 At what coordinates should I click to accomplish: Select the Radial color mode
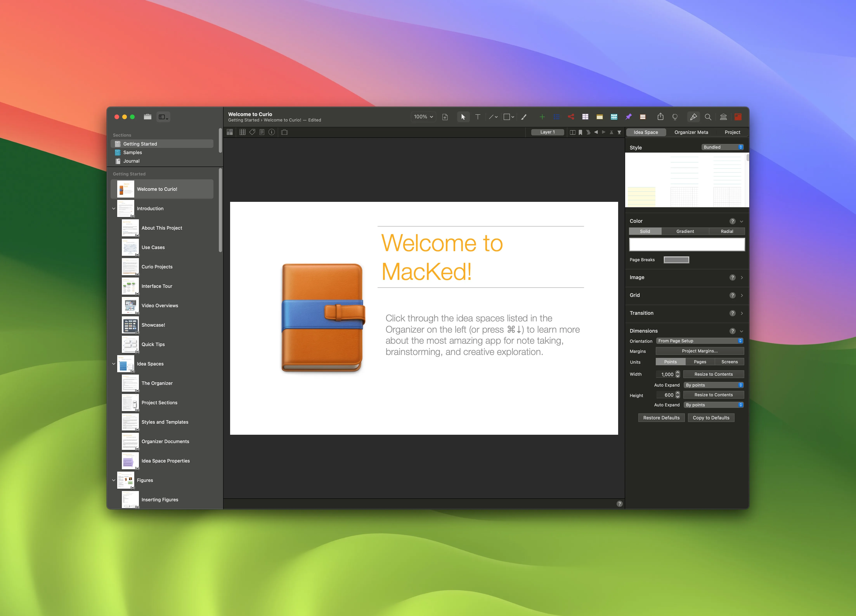coord(727,231)
